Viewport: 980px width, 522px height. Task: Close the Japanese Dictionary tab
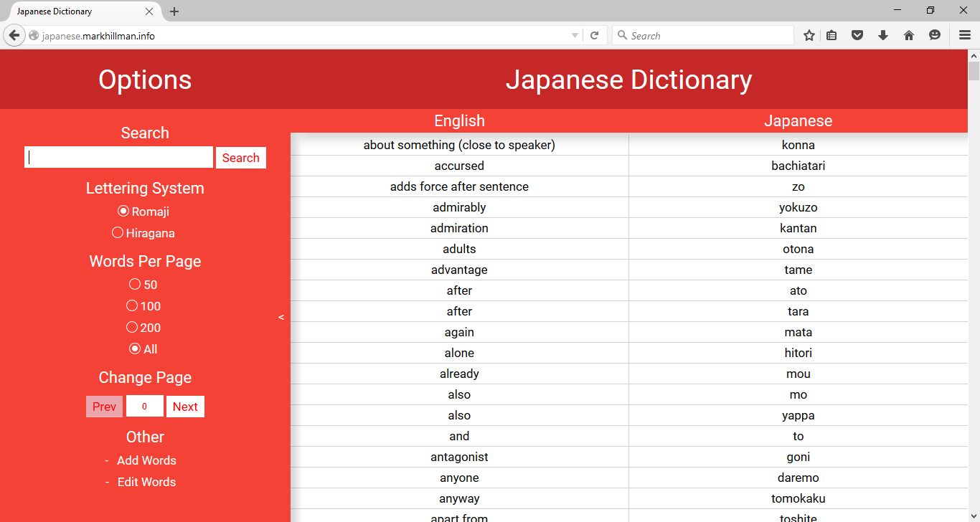149,11
